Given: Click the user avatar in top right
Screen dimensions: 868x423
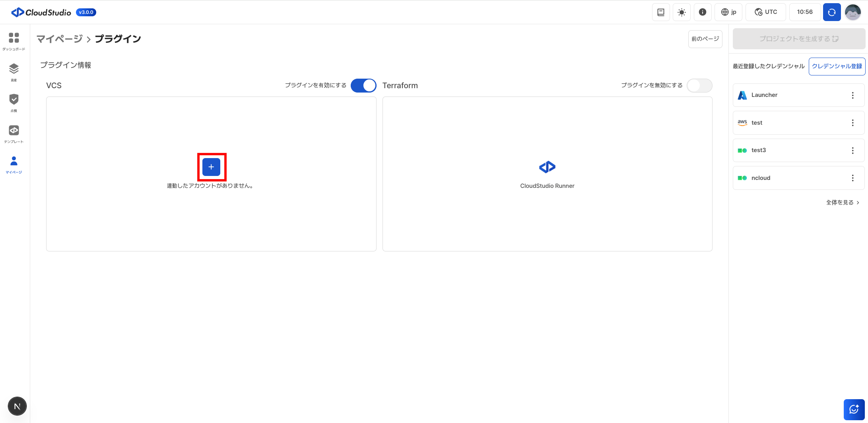Looking at the screenshot, I should point(852,12).
